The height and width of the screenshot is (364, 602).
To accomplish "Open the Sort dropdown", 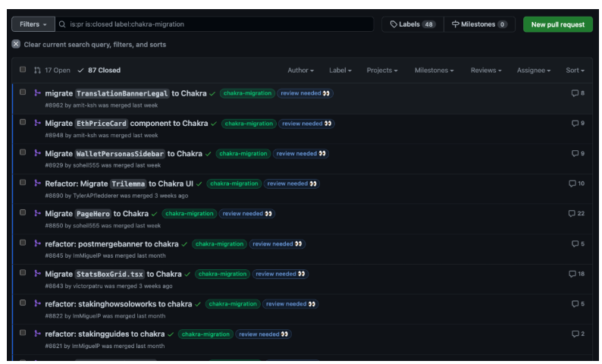I will (x=575, y=71).
